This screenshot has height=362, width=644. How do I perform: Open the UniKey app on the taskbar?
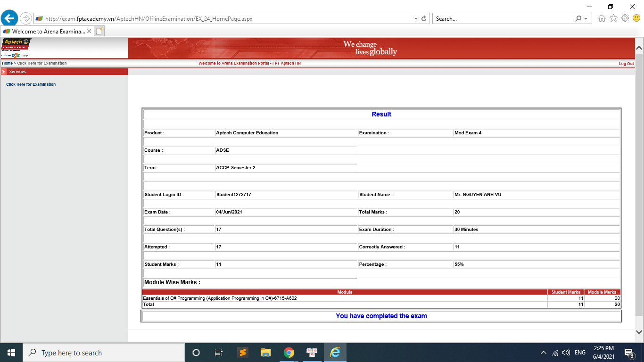(x=312, y=353)
